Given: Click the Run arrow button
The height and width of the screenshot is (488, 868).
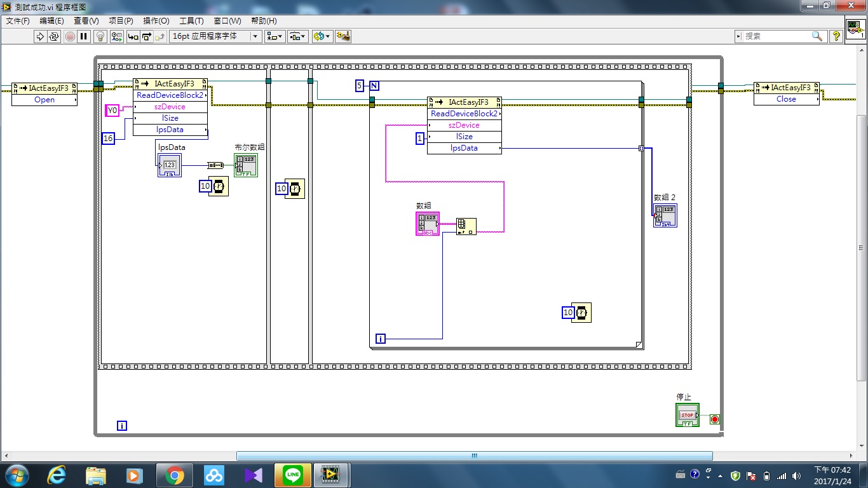Looking at the screenshot, I should (x=40, y=36).
